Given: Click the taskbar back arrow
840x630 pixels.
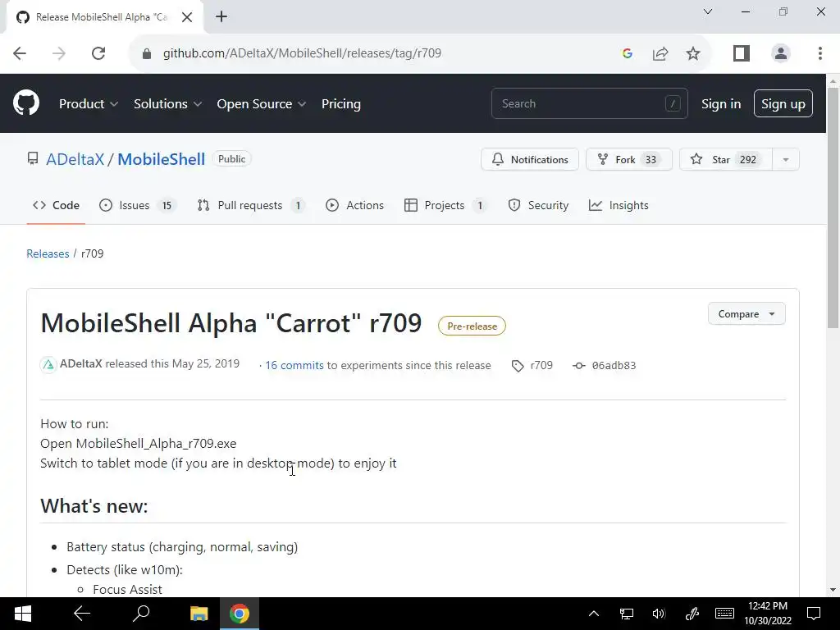Looking at the screenshot, I should coord(82,614).
